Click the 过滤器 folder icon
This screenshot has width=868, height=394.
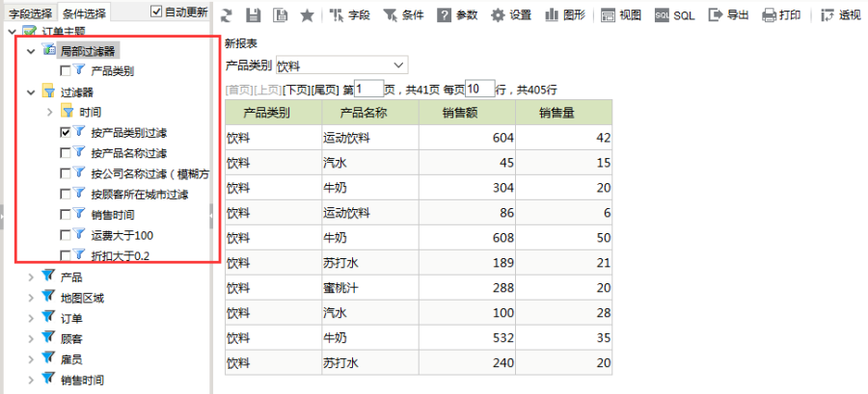[x=49, y=92]
